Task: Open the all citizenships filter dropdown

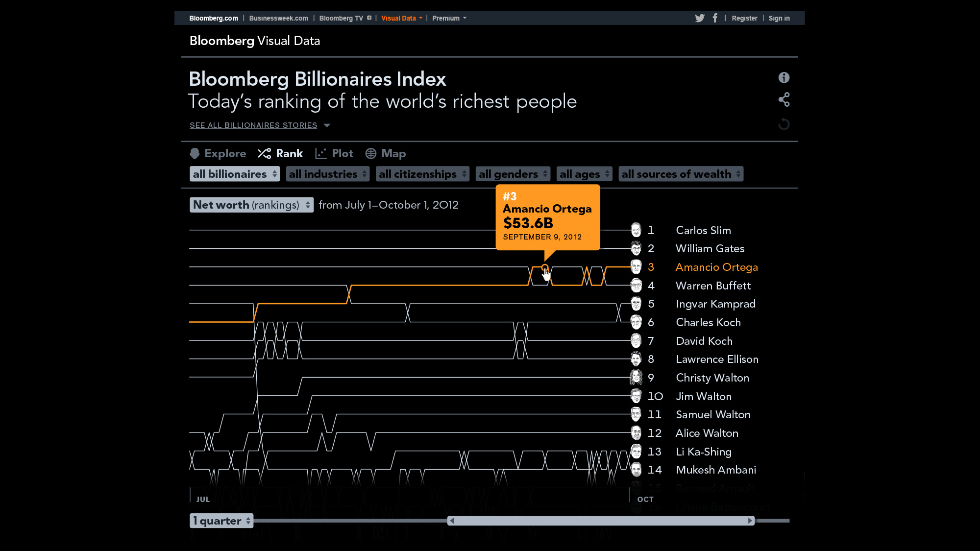Action: click(422, 174)
